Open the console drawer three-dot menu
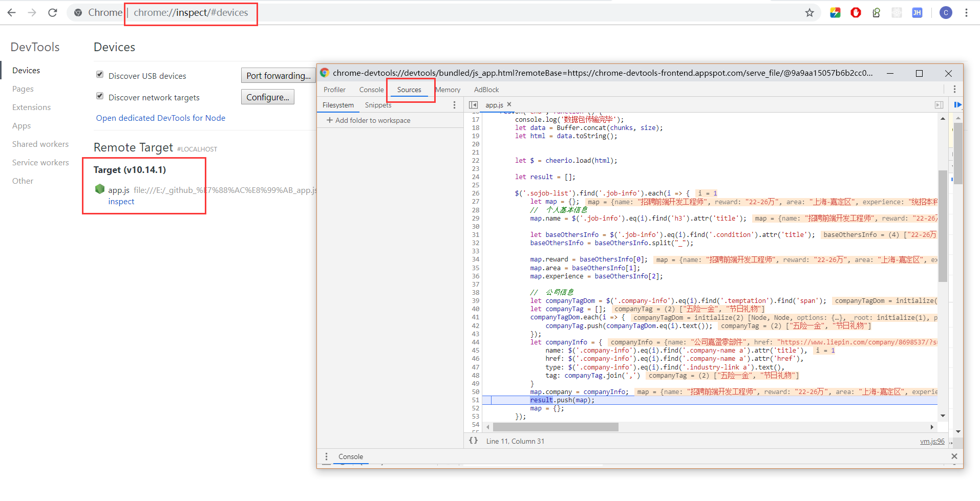The height and width of the screenshot is (501, 980). coord(326,456)
